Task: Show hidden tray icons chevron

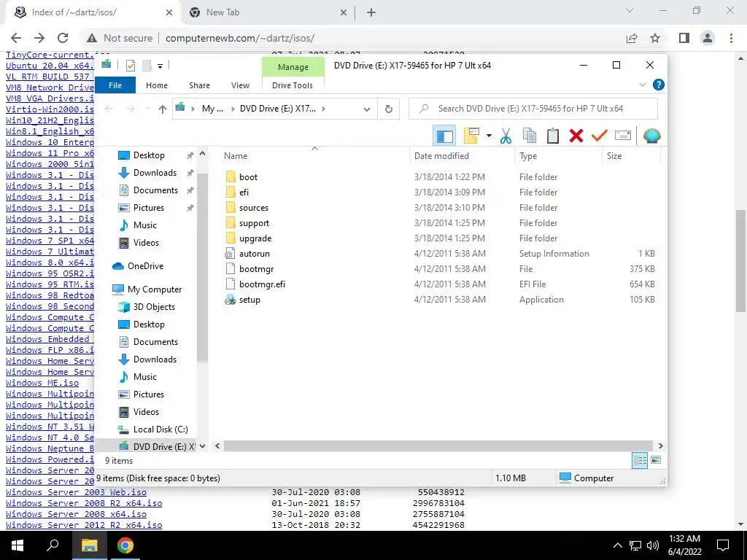Action: tap(617, 545)
